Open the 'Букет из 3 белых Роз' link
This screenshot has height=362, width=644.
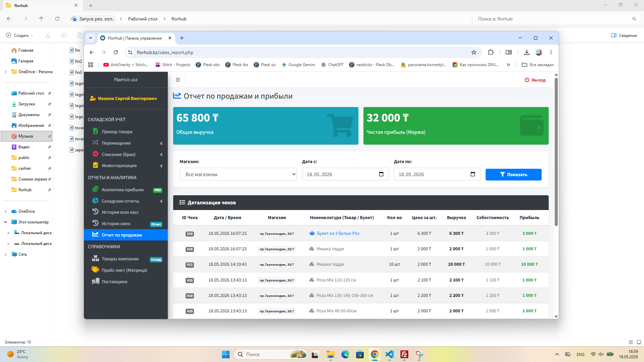coord(338,233)
